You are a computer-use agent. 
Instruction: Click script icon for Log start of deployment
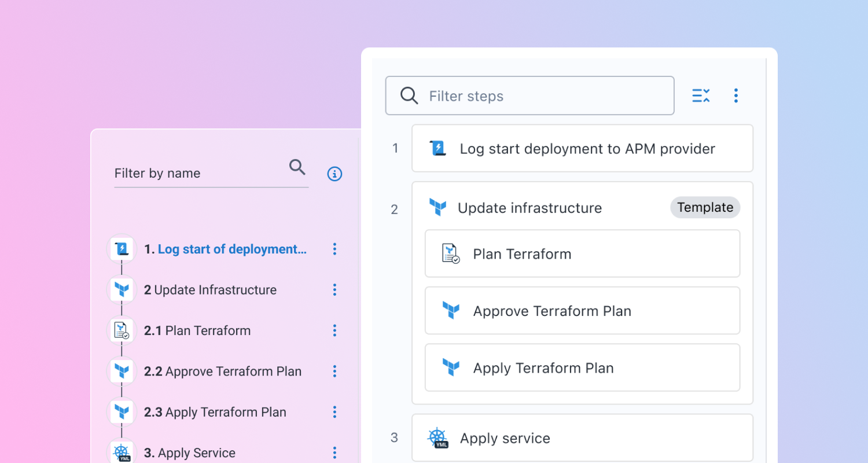[122, 249]
